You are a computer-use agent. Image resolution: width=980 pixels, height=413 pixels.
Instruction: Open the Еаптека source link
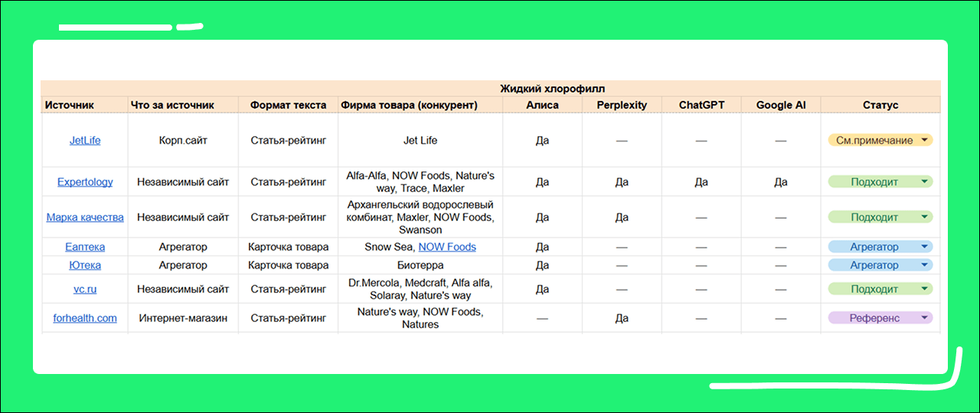pyautogui.click(x=85, y=247)
